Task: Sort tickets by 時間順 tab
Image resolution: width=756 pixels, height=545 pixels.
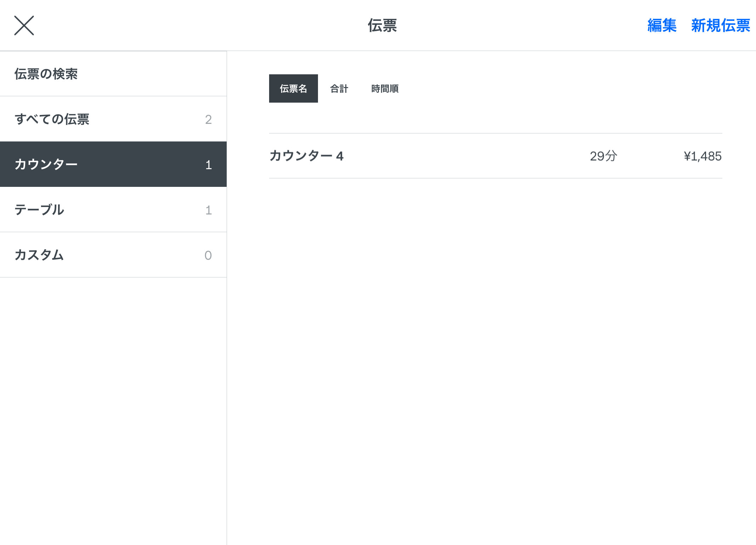Action: tap(385, 88)
